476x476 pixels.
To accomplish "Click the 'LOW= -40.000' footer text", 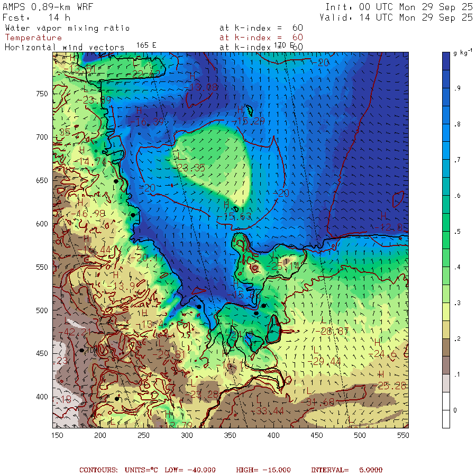I will (190, 470).
